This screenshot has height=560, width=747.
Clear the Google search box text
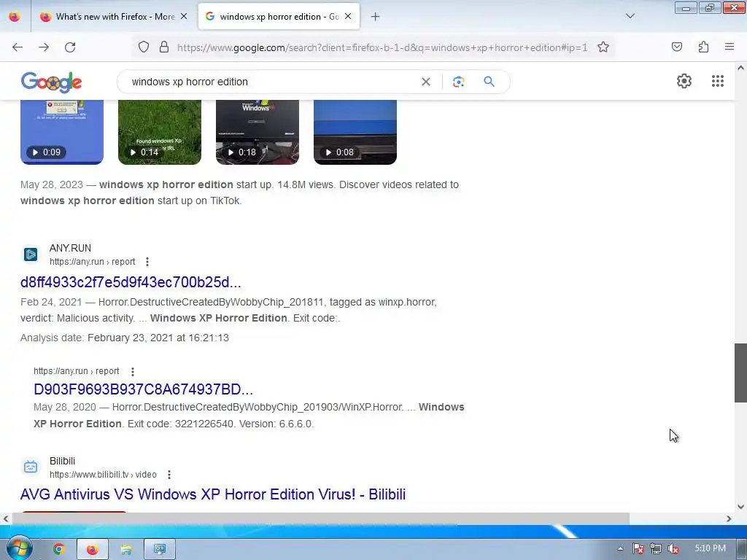point(426,82)
